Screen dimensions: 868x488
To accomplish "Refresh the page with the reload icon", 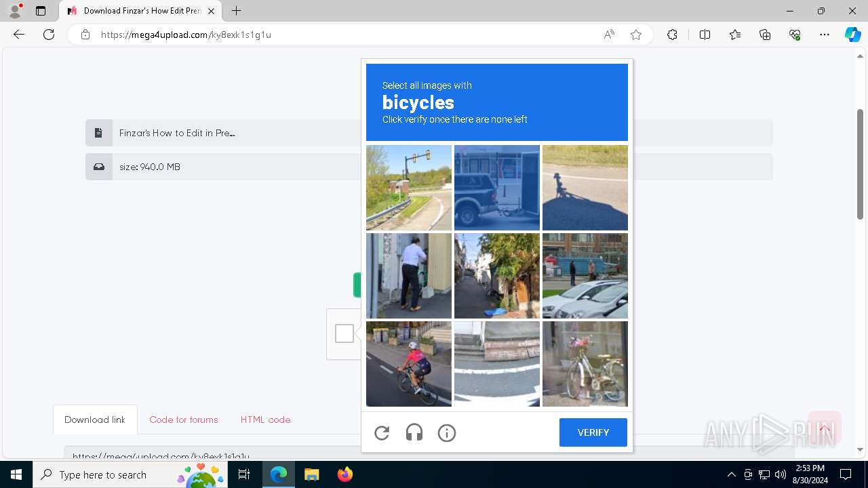I will (49, 35).
